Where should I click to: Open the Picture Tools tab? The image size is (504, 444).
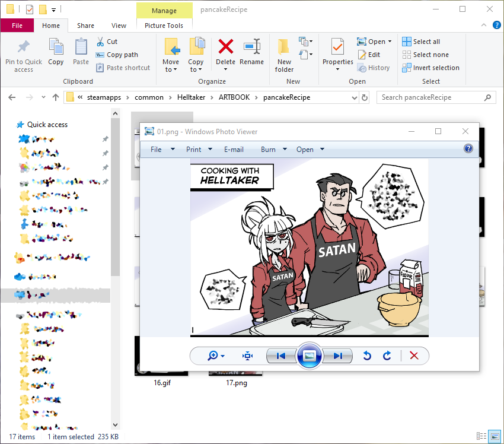[164, 26]
